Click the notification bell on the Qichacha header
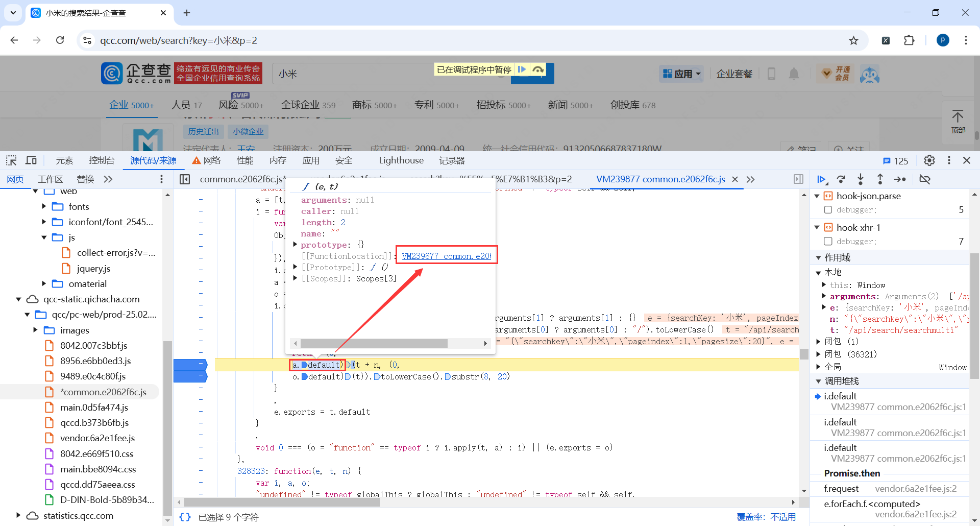Viewport: 980px width, 526px height. [794, 74]
